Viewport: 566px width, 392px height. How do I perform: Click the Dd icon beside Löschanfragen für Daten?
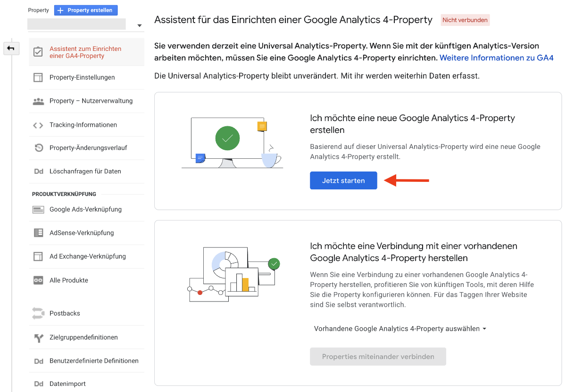39,171
